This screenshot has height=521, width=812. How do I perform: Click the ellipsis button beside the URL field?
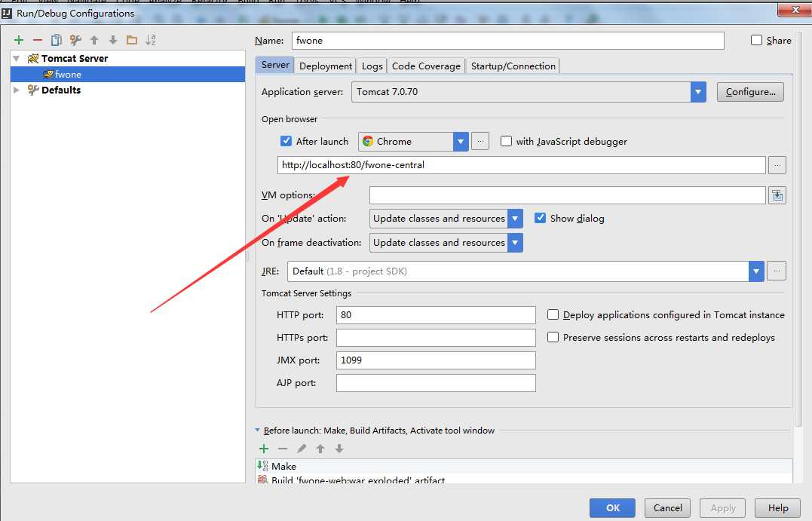[777, 165]
